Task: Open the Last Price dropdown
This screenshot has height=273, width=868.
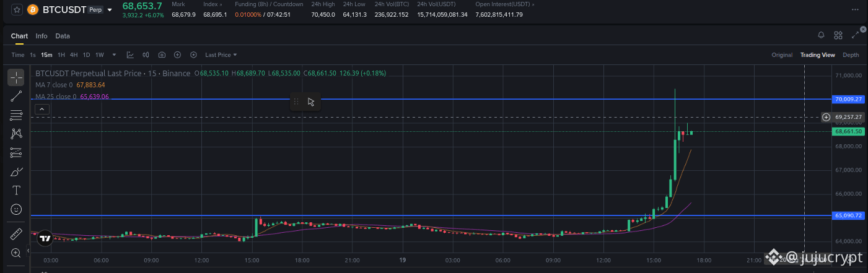Action: click(221, 54)
